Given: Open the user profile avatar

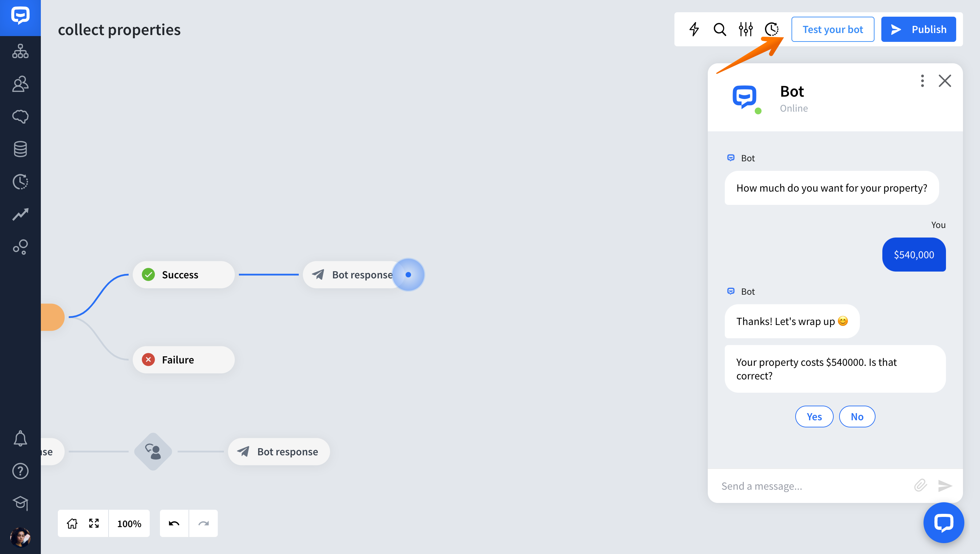Looking at the screenshot, I should pyautogui.click(x=20, y=537).
